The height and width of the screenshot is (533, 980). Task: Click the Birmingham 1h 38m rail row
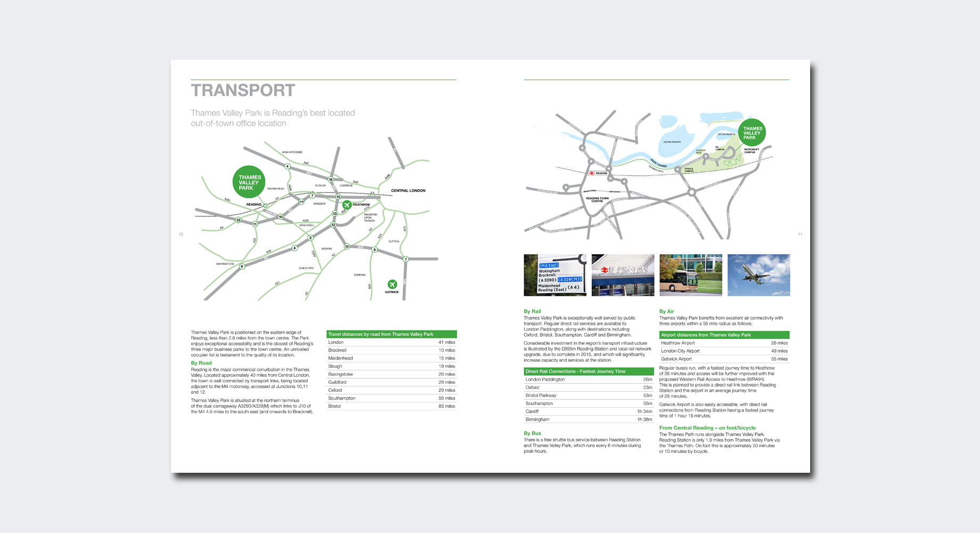(x=589, y=419)
